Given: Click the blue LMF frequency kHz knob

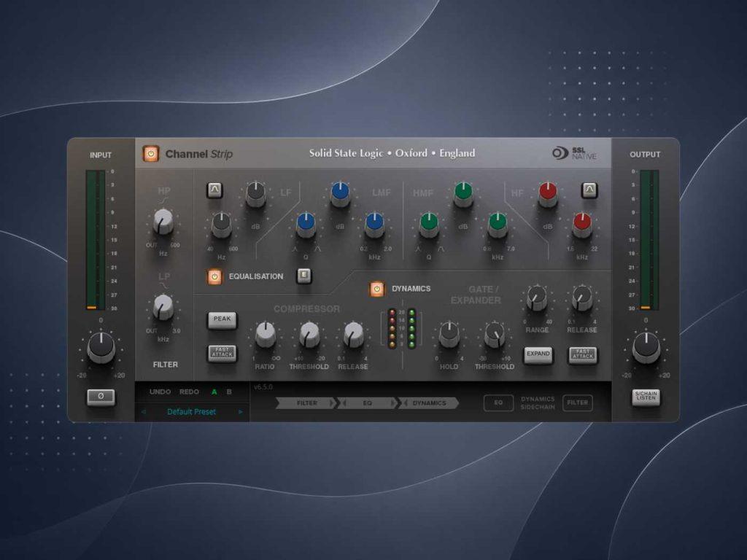Looking at the screenshot, I should (x=374, y=226).
